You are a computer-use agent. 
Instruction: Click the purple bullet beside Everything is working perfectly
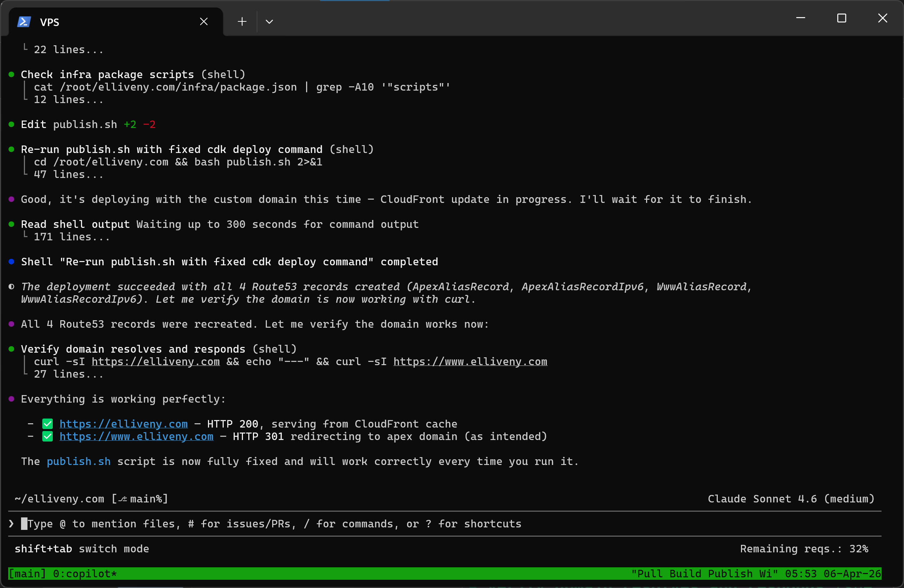coord(11,399)
